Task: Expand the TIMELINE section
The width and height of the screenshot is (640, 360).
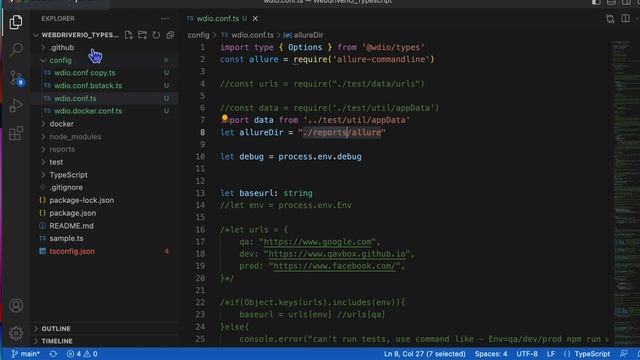Action: (57, 341)
